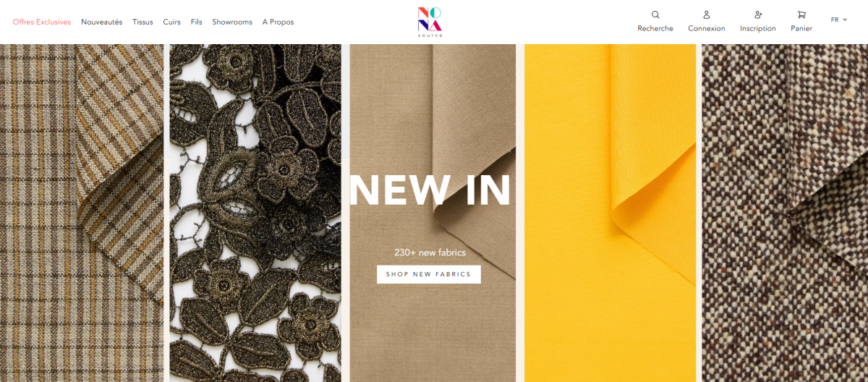Open Connexion via the person icon
Screen dimensions: 868x382
click(707, 14)
